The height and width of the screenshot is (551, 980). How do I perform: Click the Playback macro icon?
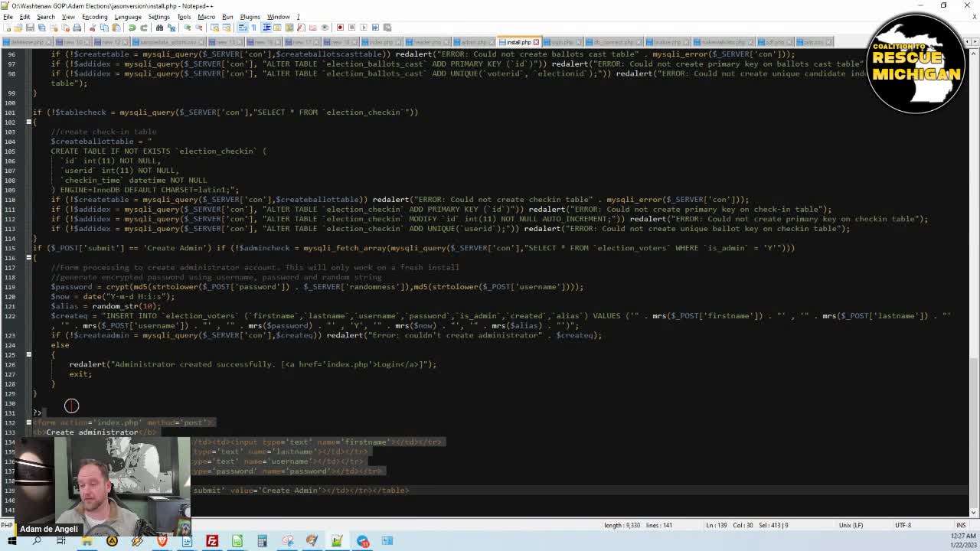point(363,28)
